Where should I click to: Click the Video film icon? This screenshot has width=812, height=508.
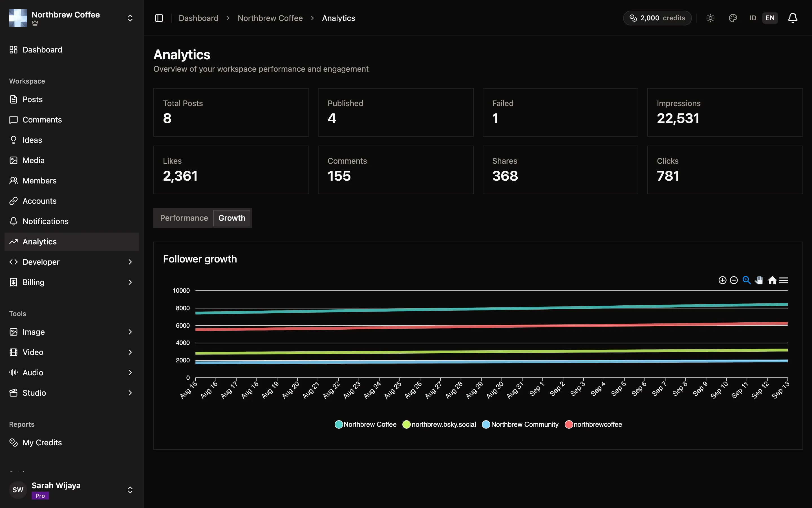tap(14, 352)
